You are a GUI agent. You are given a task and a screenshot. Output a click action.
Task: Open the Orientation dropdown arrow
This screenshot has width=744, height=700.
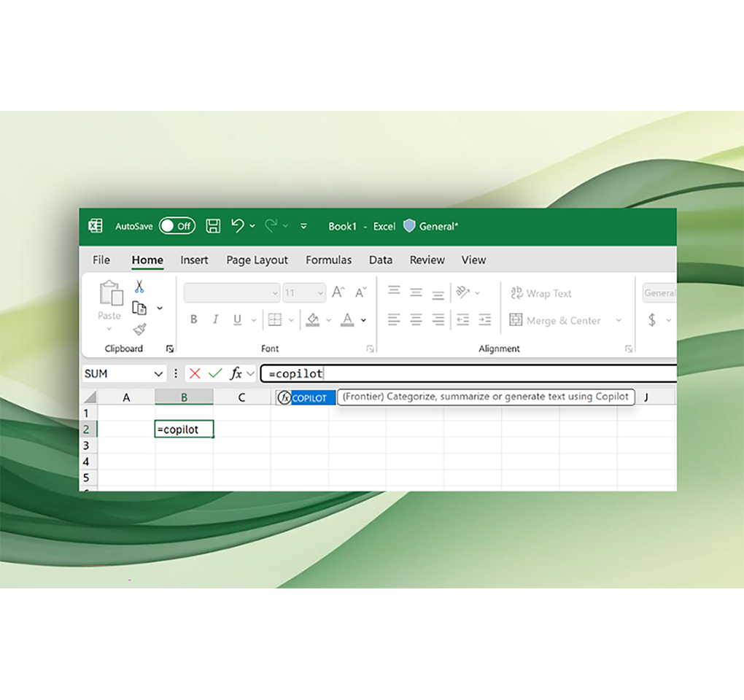click(x=477, y=293)
